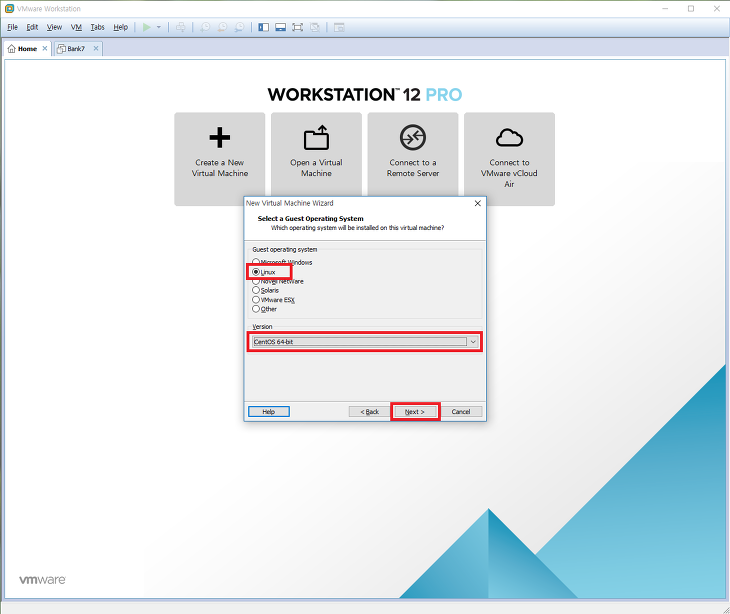Click the console view toolbar icon
The image size is (730, 614).
(x=339, y=27)
